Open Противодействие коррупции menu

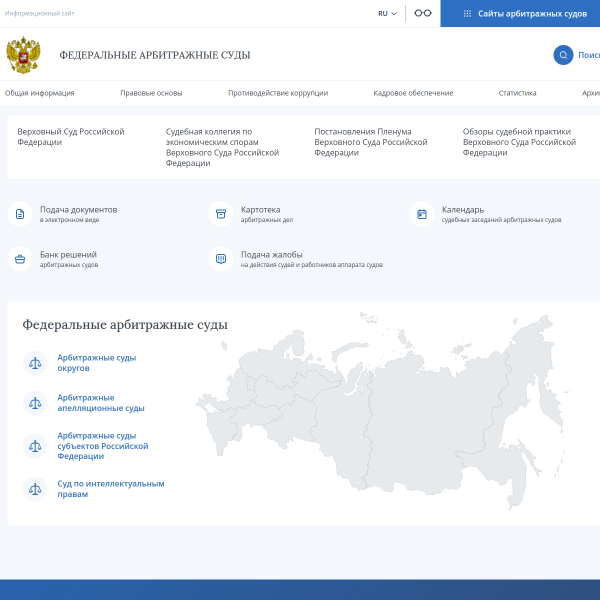coord(278,93)
